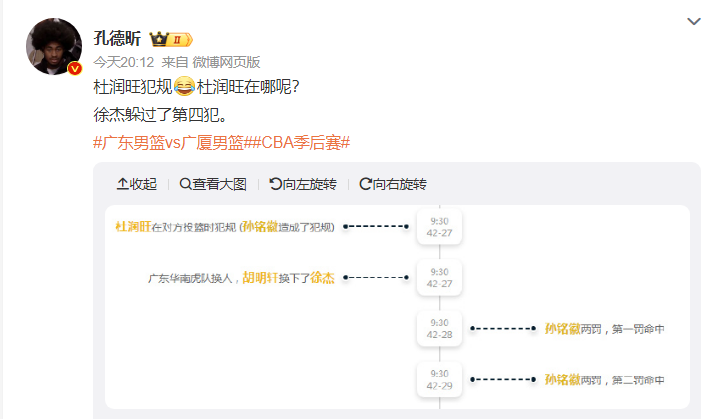This screenshot has height=419, width=719.
Task: Click the 9:30 42-28 timeline marker
Action: point(439,329)
